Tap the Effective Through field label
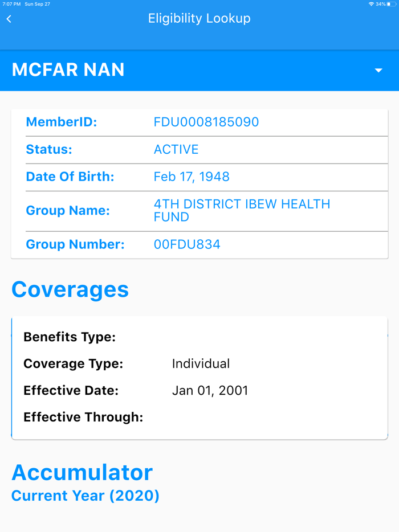 coord(83,417)
